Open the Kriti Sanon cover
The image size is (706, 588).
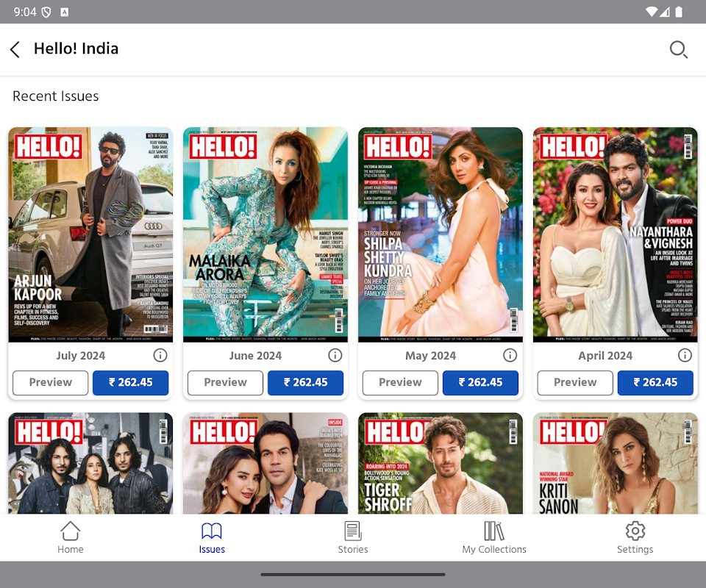615,463
